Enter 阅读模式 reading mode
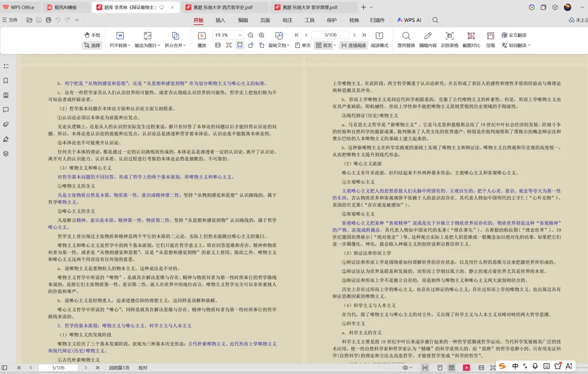 point(379,40)
